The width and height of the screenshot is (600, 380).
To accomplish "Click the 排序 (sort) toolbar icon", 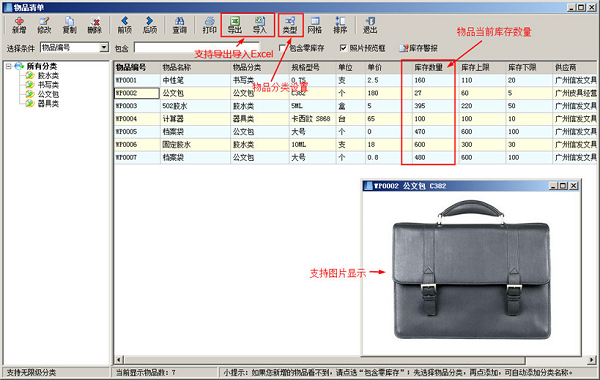I will (x=340, y=25).
